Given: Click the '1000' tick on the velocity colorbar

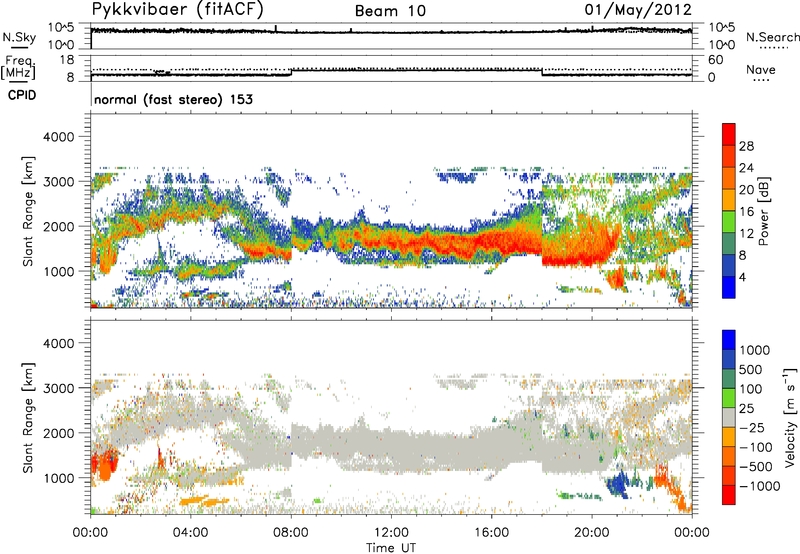Looking at the screenshot, I should pyautogui.click(x=755, y=350).
